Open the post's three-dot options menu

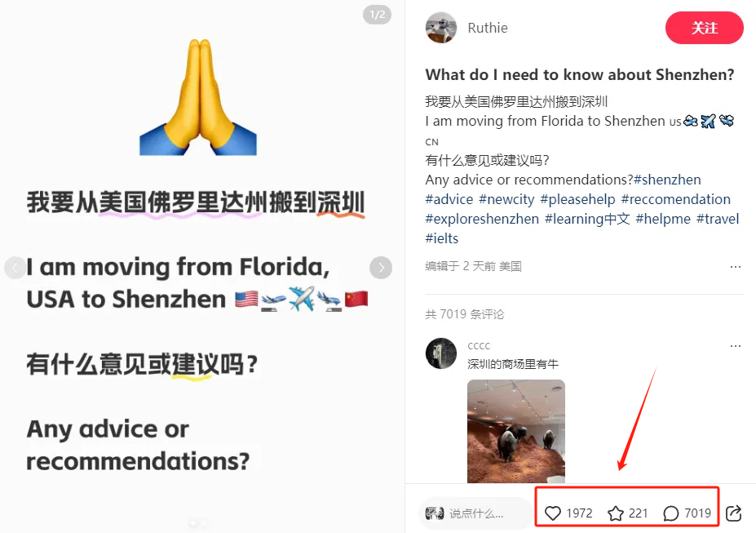tap(736, 267)
